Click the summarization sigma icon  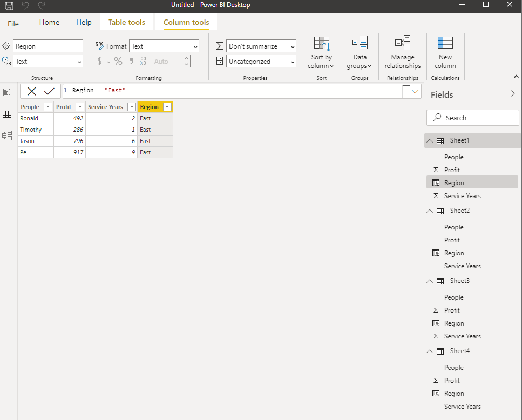[x=219, y=46]
